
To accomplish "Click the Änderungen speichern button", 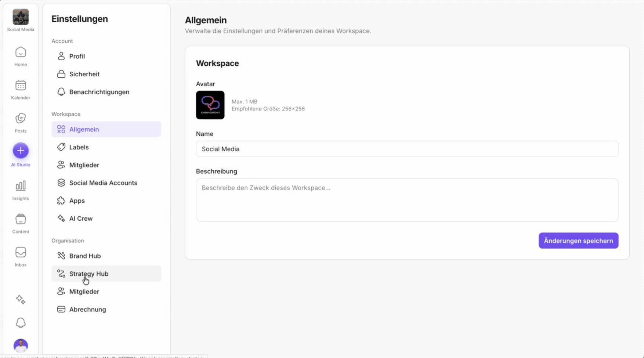I will 578,241.
